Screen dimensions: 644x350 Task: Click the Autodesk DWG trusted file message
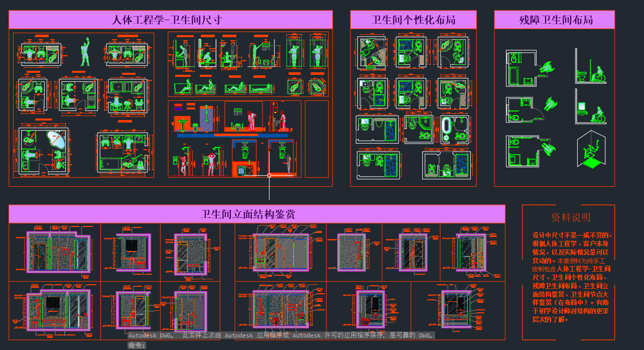281,335
